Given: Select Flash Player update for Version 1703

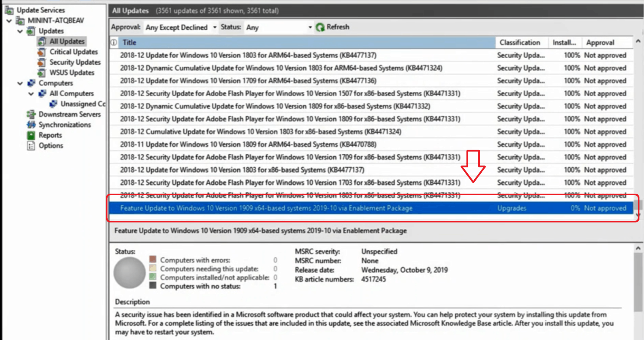Looking at the screenshot, I should (x=371, y=183).
